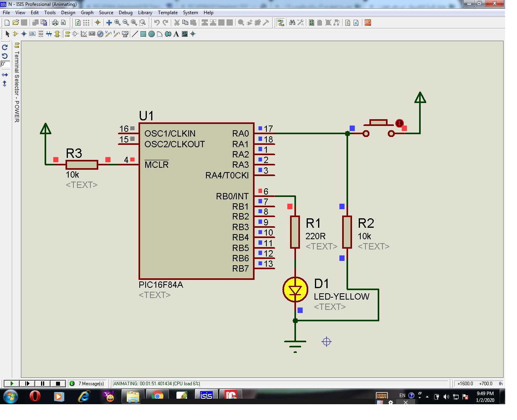Flip vertically with Y-mirror icon

tap(5, 84)
